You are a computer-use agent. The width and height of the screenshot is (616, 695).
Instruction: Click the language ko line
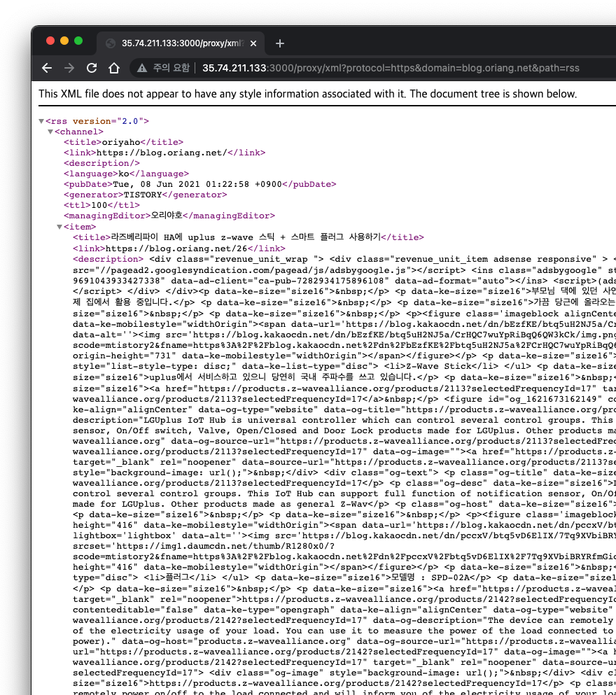click(x=126, y=174)
